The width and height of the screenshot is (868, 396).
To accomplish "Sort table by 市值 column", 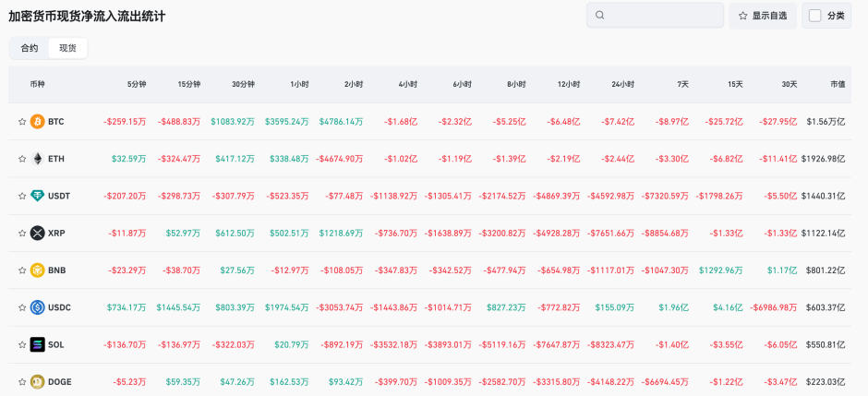I will 837,84.
